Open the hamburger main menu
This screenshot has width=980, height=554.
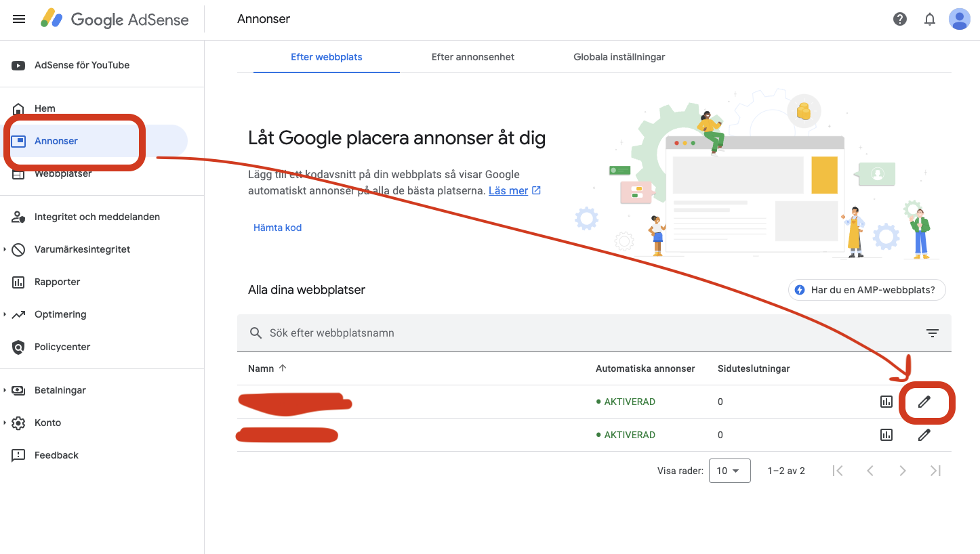(19, 19)
